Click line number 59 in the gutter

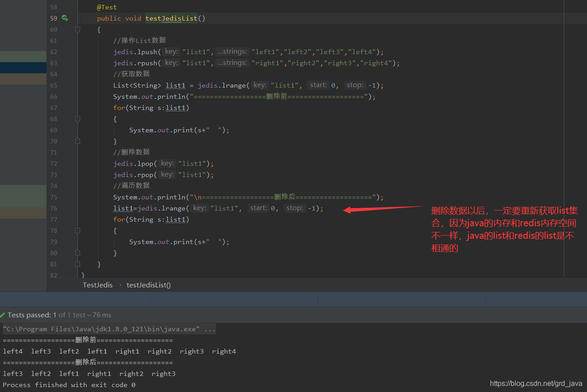coord(54,18)
